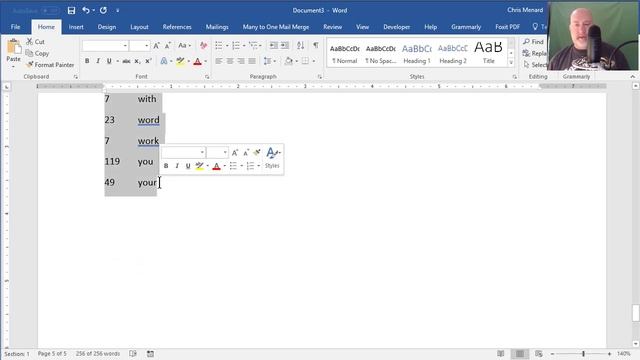Cut the selected text
Screen dimensions: 640x360
[35, 42]
